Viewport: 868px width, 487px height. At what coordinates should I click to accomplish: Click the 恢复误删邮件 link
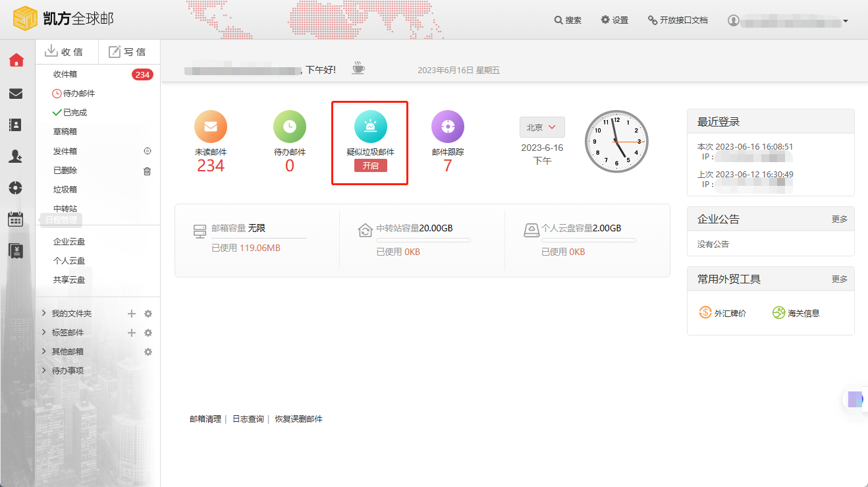click(x=299, y=419)
